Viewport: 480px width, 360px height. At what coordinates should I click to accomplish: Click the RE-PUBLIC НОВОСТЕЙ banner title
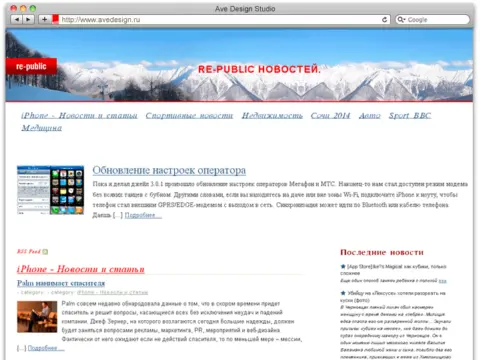(259, 69)
